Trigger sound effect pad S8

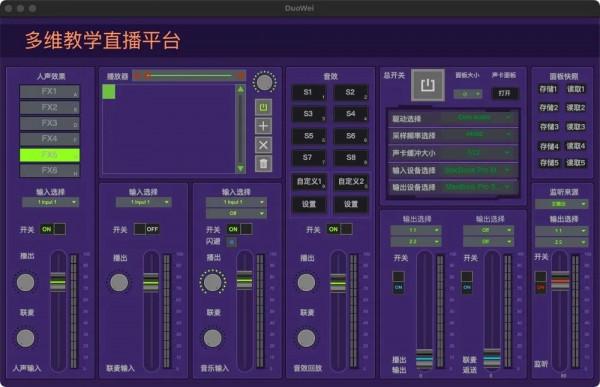pyautogui.click(x=351, y=158)
